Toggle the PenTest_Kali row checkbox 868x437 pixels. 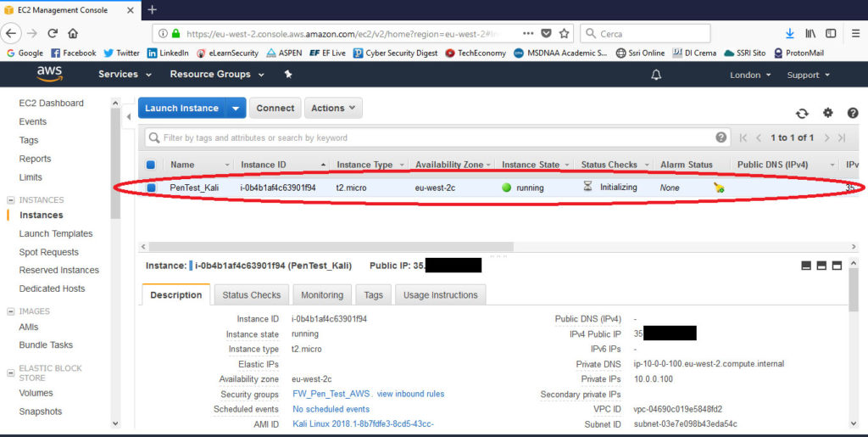click(x=151, y=188)
